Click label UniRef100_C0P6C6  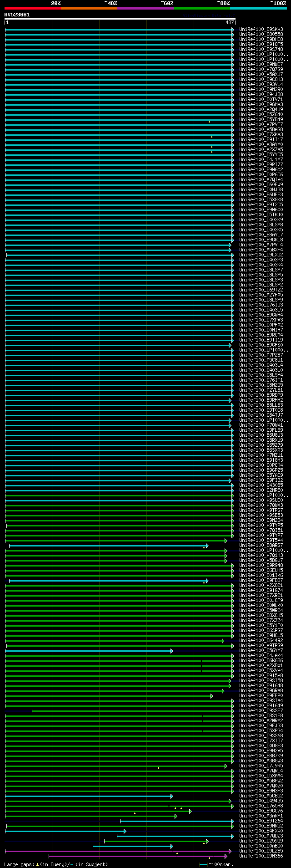click(x=261, y=174)
